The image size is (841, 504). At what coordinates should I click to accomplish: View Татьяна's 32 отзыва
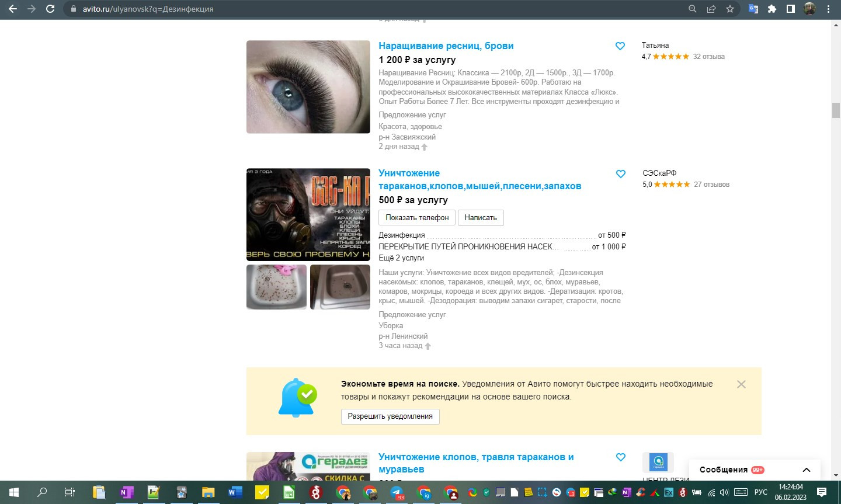[708, 57]
